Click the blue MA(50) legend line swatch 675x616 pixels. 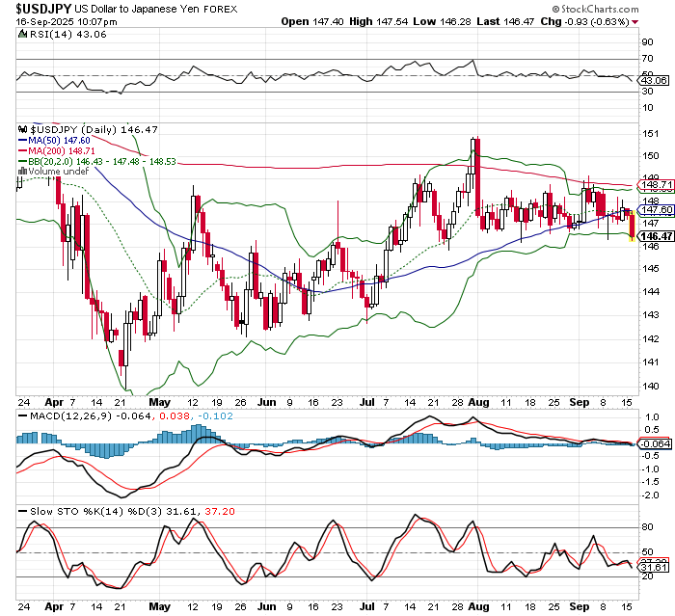point(24,140)
